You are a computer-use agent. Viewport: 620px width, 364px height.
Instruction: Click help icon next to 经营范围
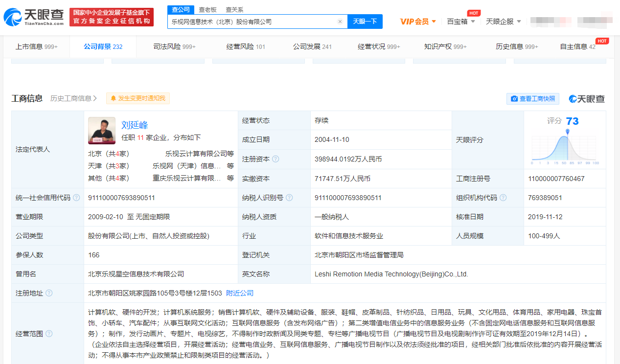point(49,334)
